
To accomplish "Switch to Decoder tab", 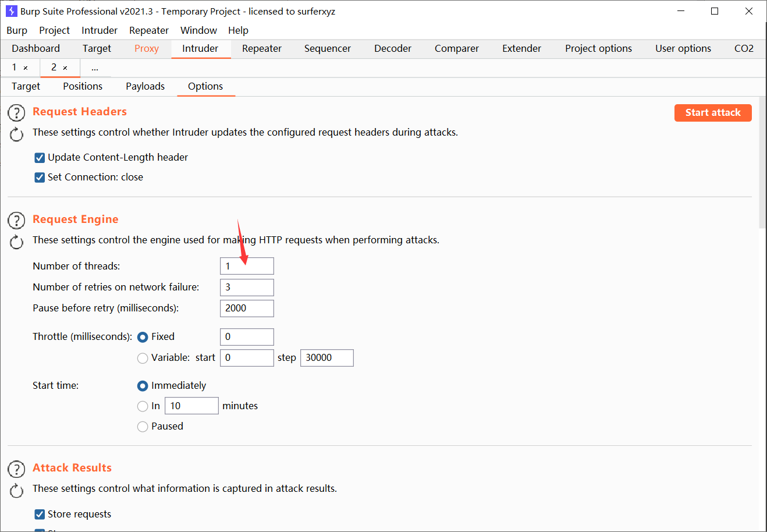I will tap(393, 48).
